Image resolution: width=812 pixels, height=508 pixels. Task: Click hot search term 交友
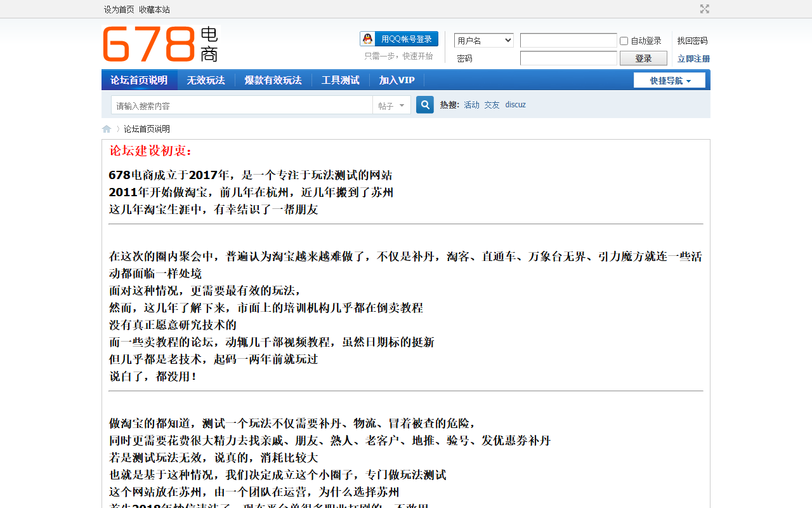pyautogui.click(x=492, y=105)
